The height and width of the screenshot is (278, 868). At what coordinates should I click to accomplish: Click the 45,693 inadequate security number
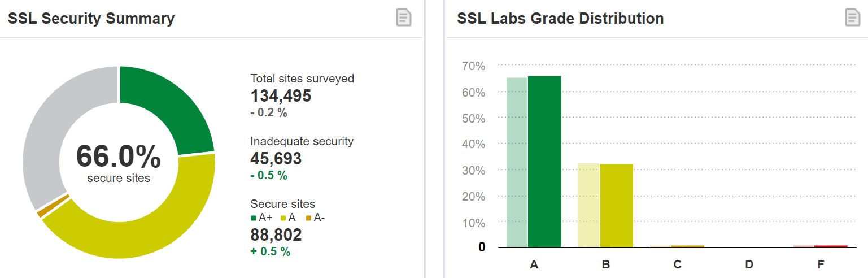[x=276, y=159]
